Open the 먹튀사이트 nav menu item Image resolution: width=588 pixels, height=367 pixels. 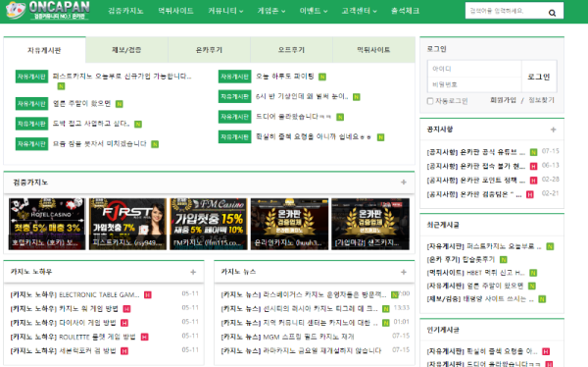click(175, 11)
